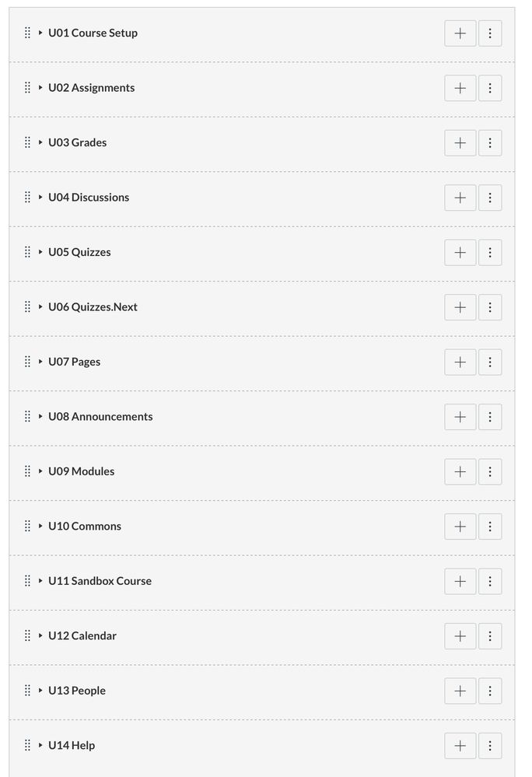The height and width of the screenshot is (777, 532).
Task: Expand the U04 Discussions module
Action: pos(40,197)
